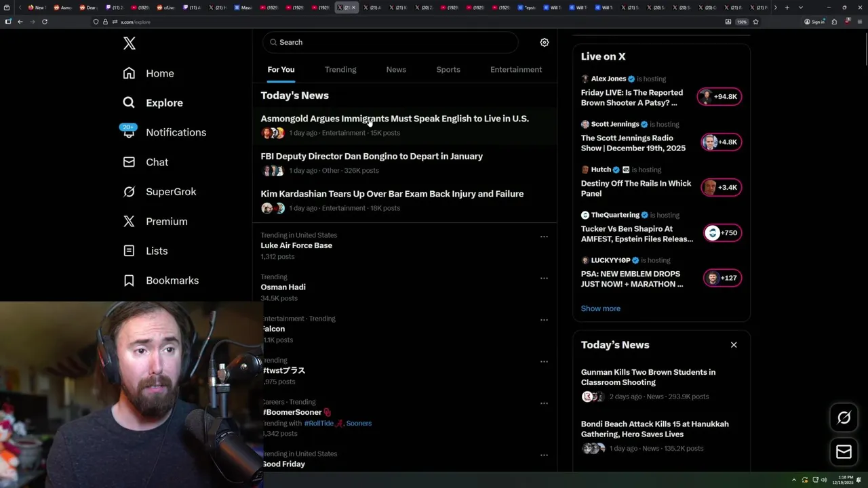Viewport: 868px width, 488px height.
Task: Open Explore settings gear icon
Action: point(544,42)
